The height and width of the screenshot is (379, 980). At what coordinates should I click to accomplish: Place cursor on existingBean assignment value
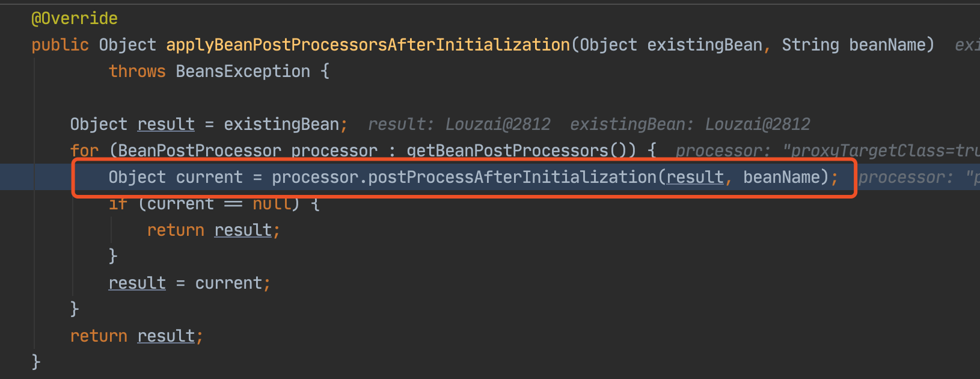[281, 124]
